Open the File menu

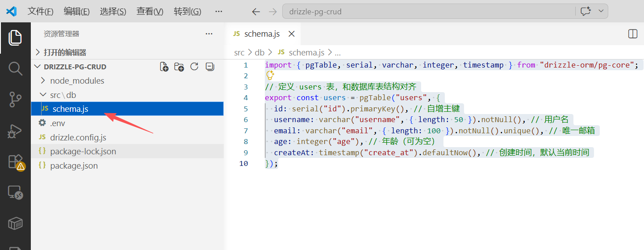coord(40,12)
